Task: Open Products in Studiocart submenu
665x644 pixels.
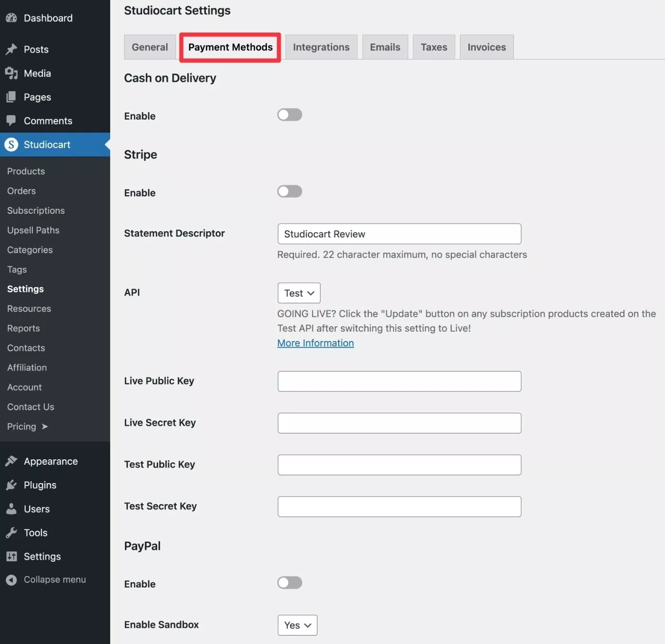Action: [x=26, y=171]
